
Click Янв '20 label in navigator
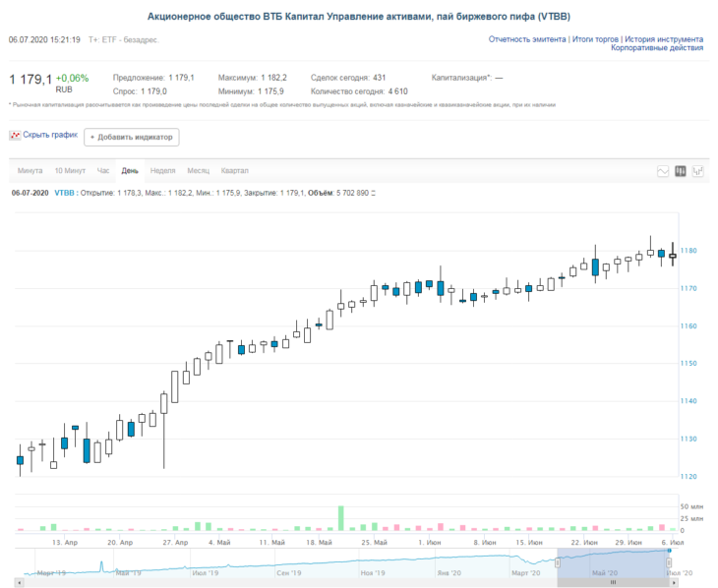pos(449,573)
